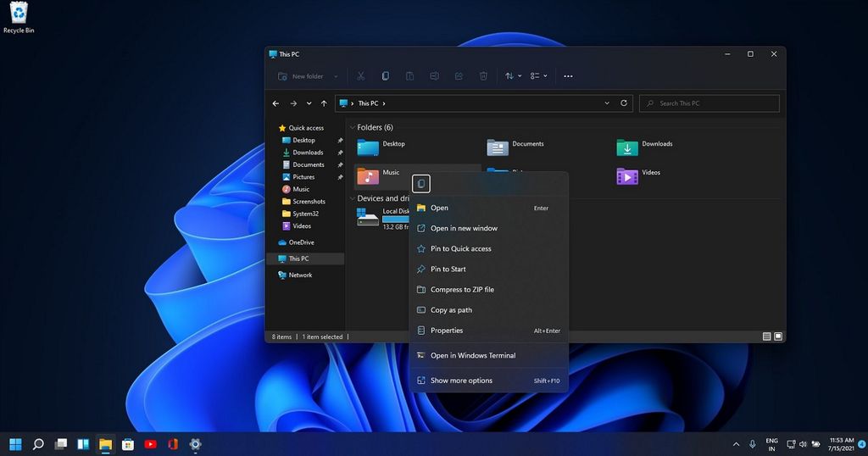Screen dimensions: 868x456
Task: Open the Sort options dropdown
Action: coord(512,76)
